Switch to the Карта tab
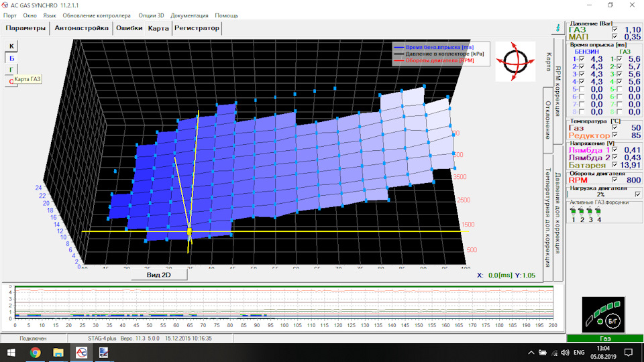The height and width of the screenshot is (362, 644). click(158, 29)
